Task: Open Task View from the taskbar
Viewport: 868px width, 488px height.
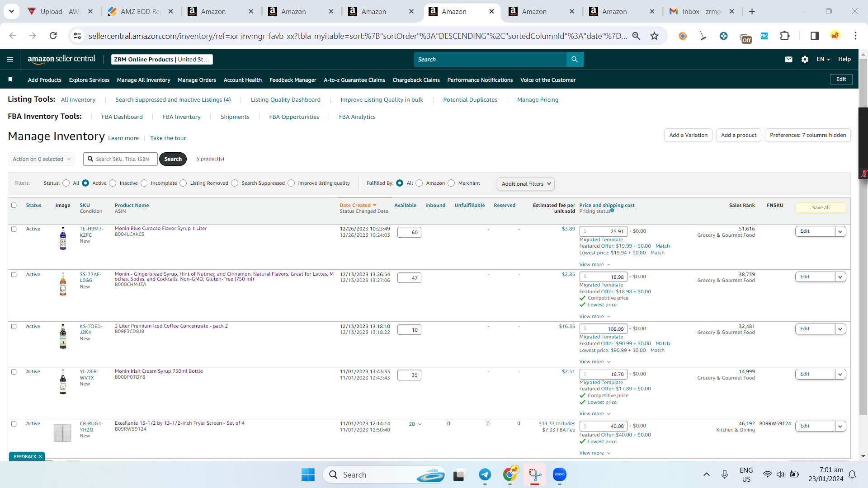Action: point(460,475)
